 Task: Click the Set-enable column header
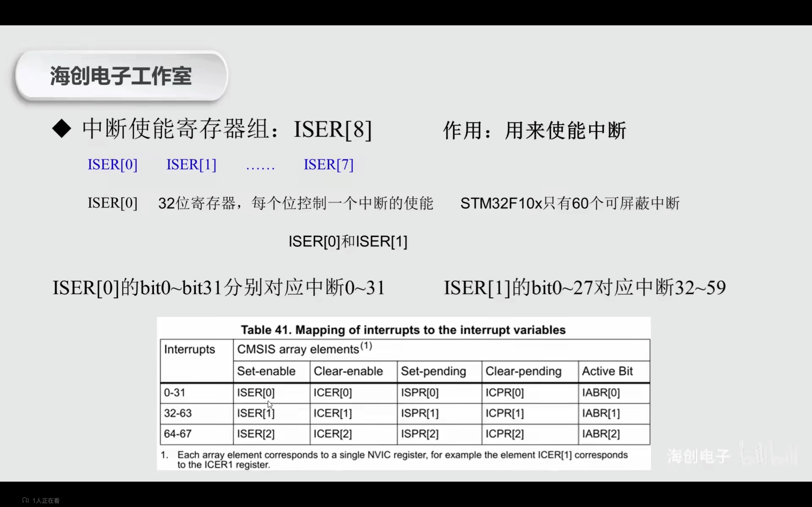(266, 371)
